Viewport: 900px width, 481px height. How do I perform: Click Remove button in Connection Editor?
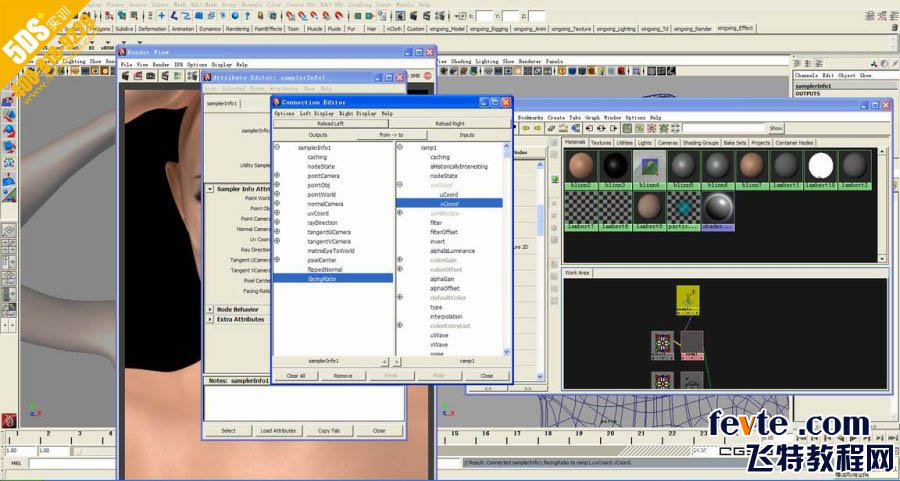(343, 375)
